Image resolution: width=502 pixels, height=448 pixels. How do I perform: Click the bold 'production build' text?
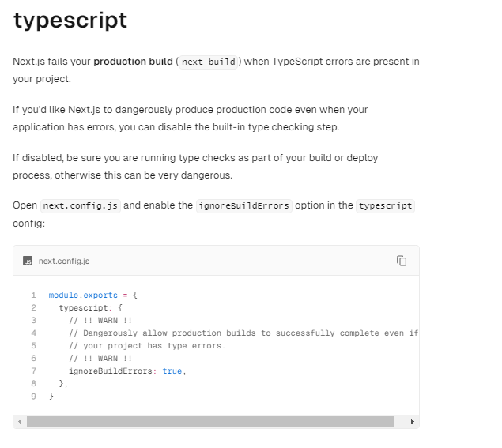[x=133, y=62]
